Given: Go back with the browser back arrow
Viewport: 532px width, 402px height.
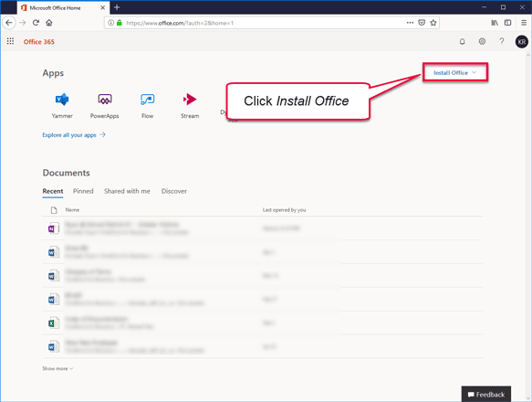Looking at the screenshot, I should (9, 23).
